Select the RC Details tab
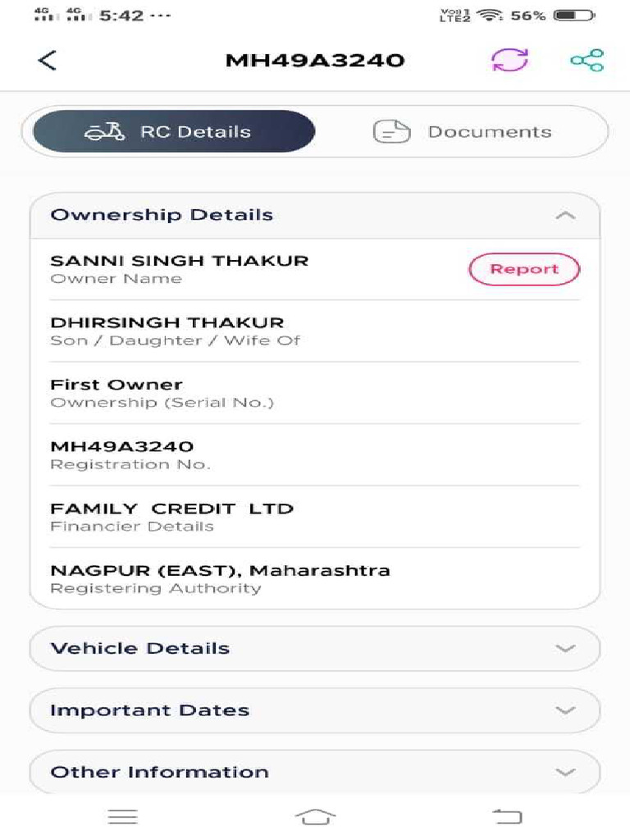630x840 pixels. point(174,132)
